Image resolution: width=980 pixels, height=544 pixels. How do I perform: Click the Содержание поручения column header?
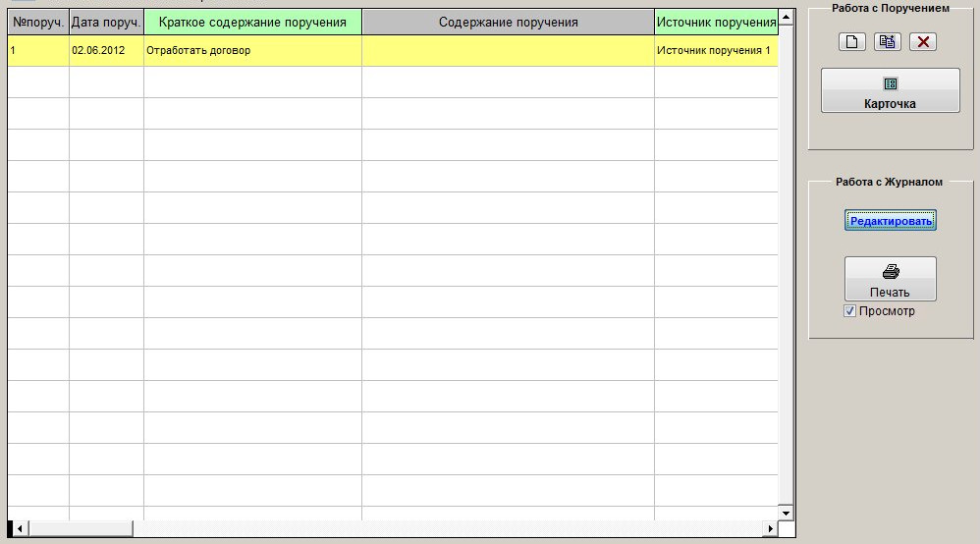tap(508, 23)
